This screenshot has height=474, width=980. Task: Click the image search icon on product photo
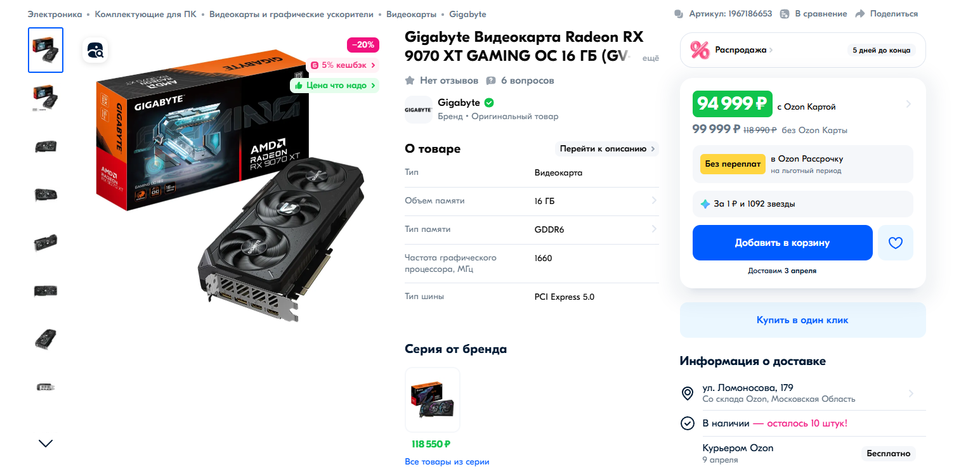96,49
